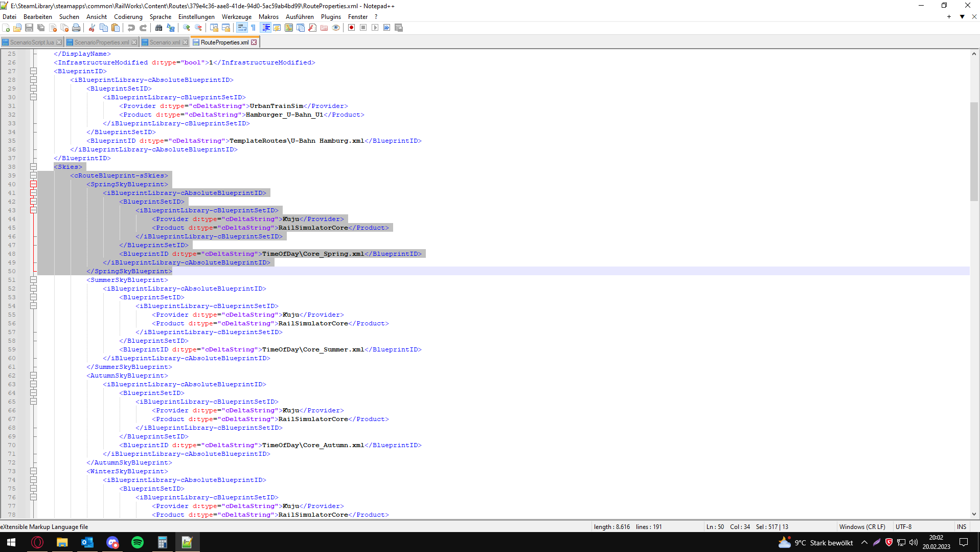
Task: Switch to the ScenarioProperties.xml tab
Action: point(101,42)
